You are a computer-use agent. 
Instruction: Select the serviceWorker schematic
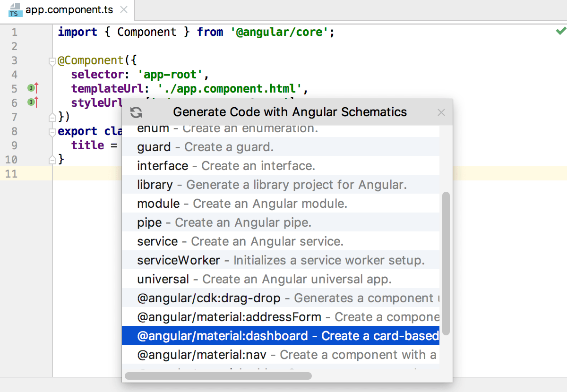tap(281, 260)
